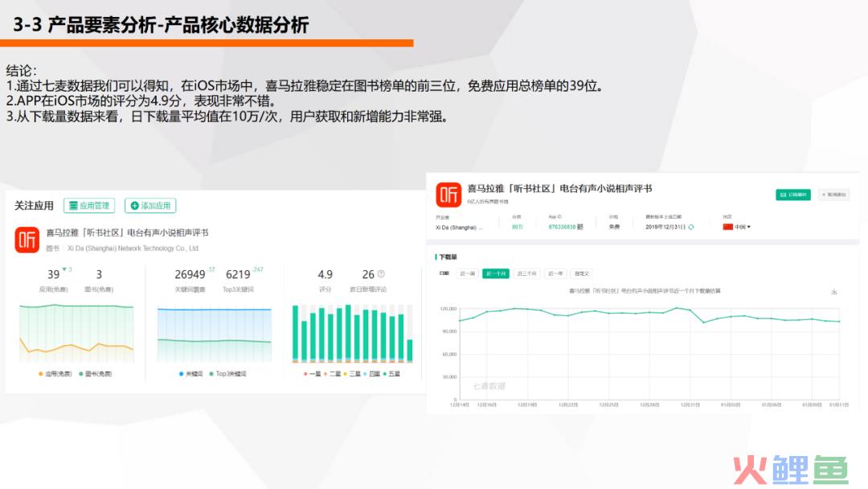The height and width of the screenshot is (489, 868).
Task: Select the 近一个月 date range tab
Action: pyautogui.click(x=495, y=273)
